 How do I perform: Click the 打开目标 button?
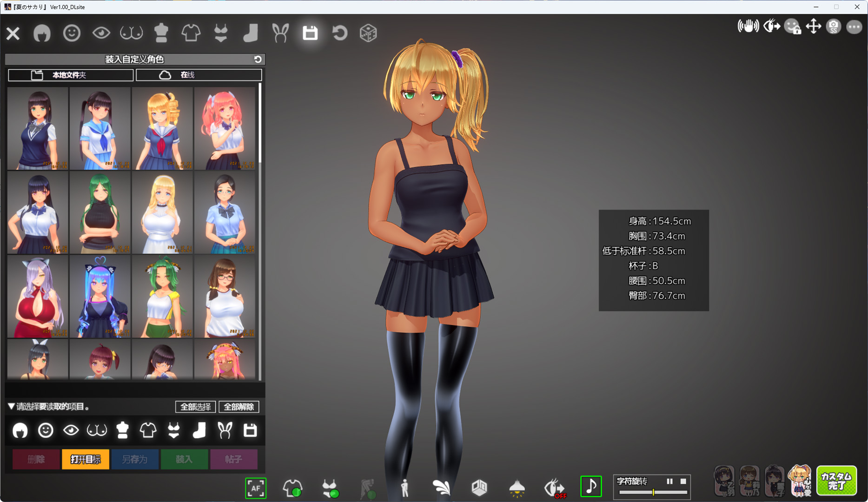(86, 459)
